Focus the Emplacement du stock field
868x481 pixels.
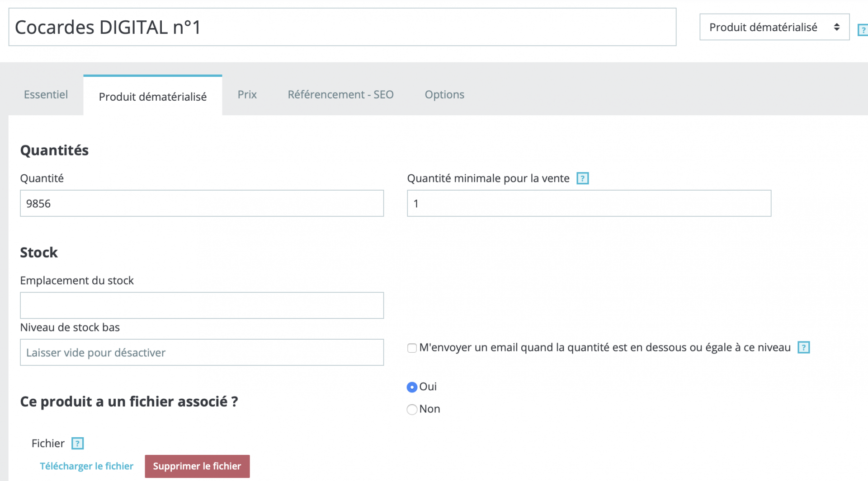pyautogui.click(x=202, y=305)
